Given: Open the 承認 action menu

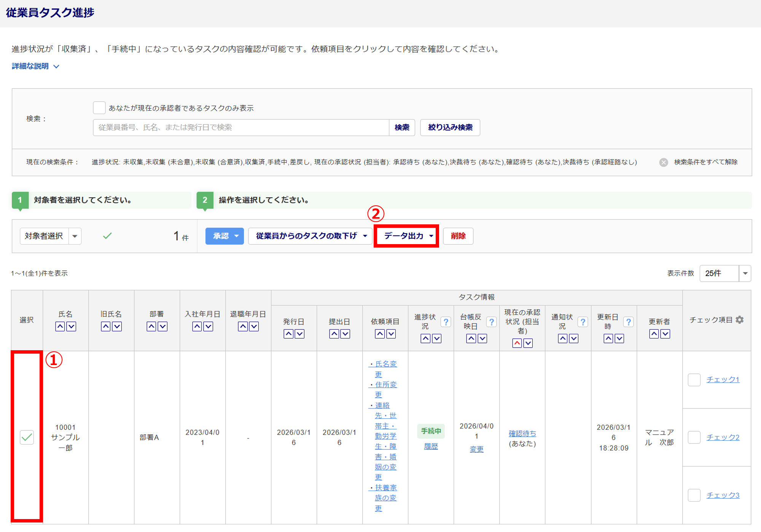Looking at the screenshot, I should coord(224,236).
